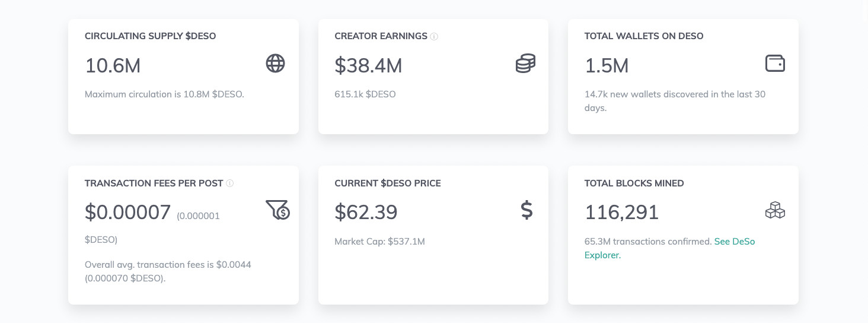Click the coin stack icon in Creator Earnings
This screenshot has width=868, height=323.
[525, 64]
